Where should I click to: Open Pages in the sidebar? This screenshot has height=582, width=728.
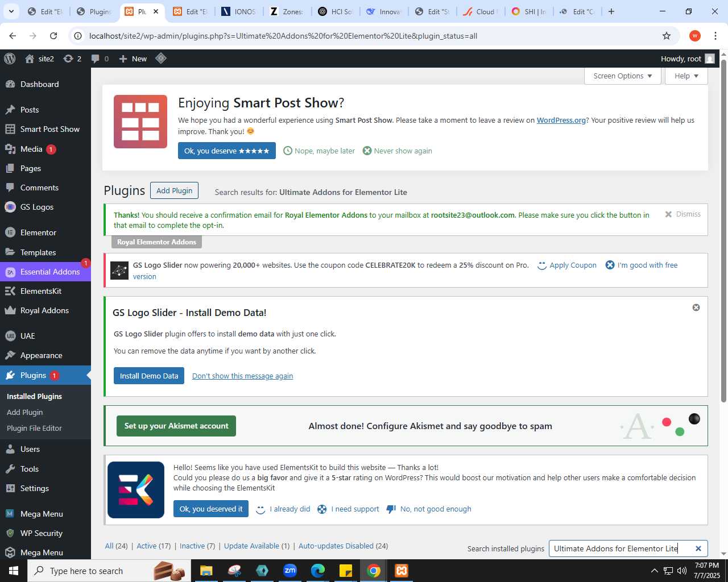tap(45, 168)
